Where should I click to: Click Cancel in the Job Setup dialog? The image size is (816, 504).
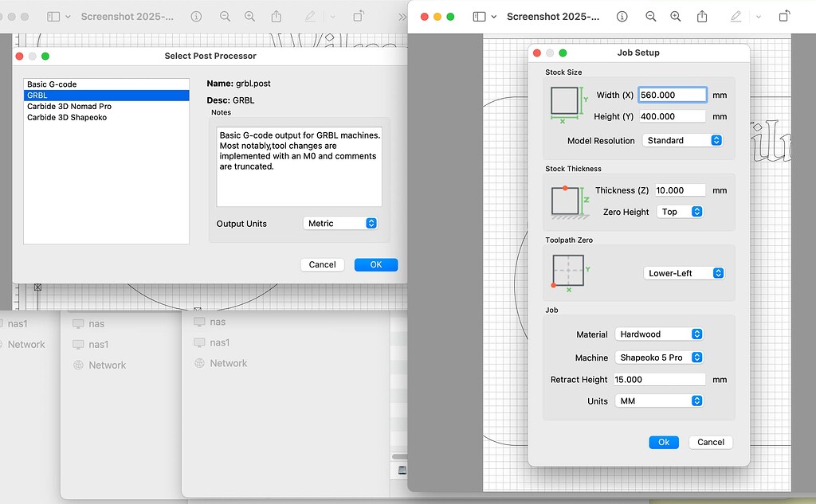[x=710, y=442]
